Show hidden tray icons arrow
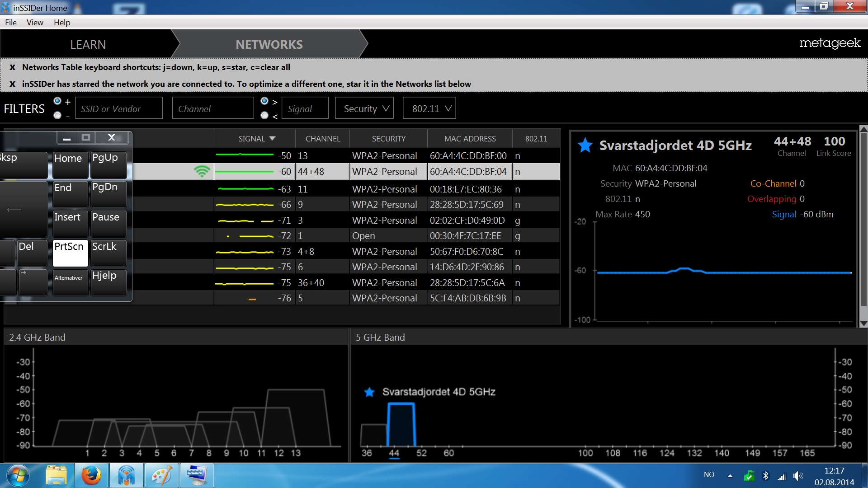 730,476
